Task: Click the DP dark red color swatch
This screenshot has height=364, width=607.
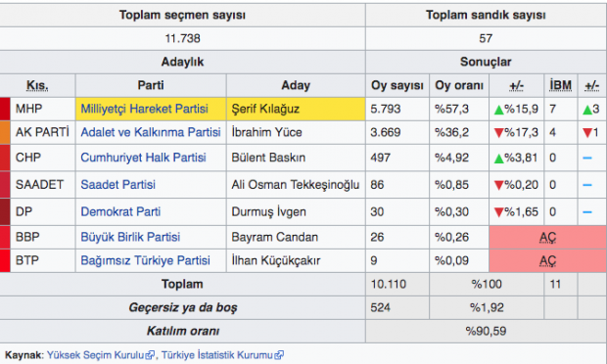Action: pyautogui.click(x=5, y=211)
